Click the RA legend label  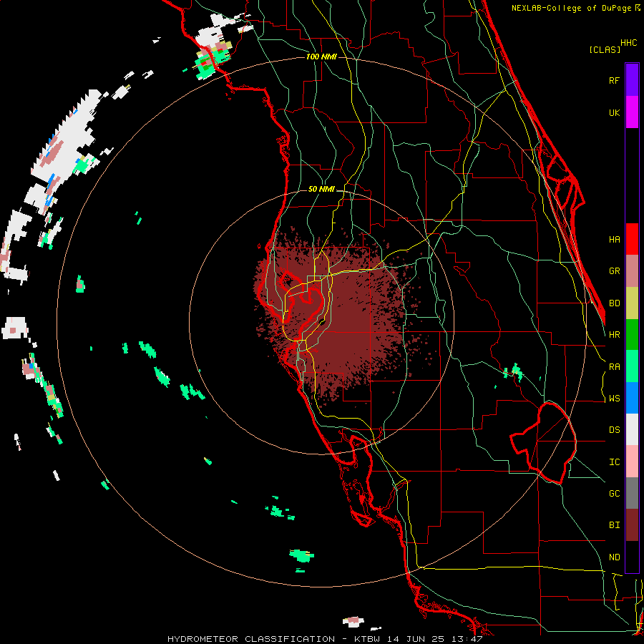pyautogui.click(x=614, y=367)
